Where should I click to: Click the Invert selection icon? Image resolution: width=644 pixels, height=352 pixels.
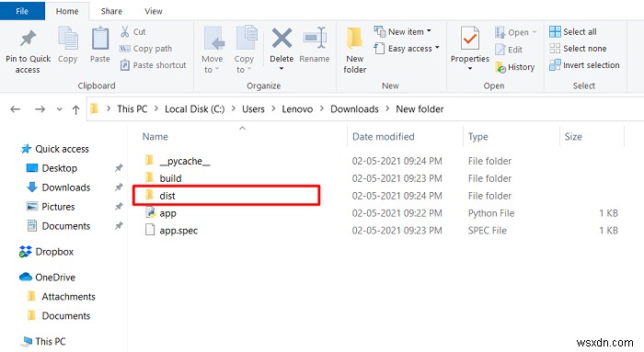tap(555, 65)
